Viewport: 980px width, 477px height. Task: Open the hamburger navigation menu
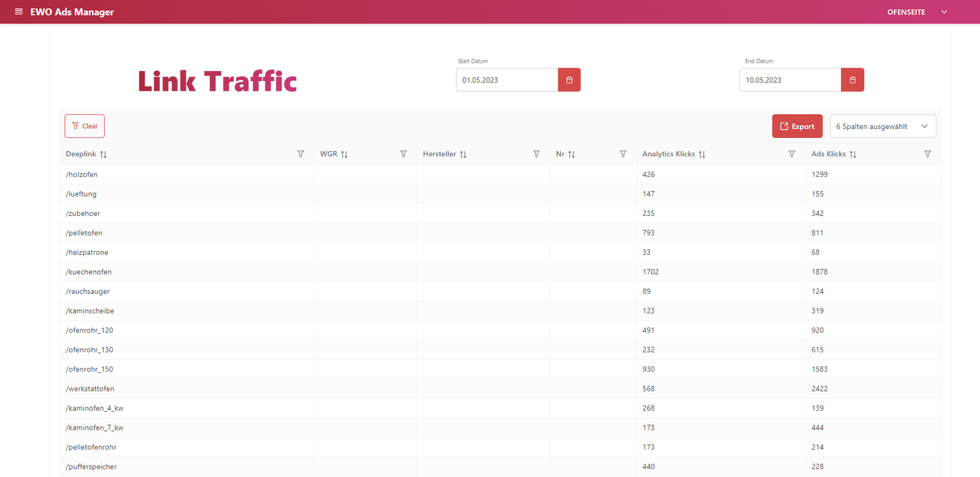19,12
